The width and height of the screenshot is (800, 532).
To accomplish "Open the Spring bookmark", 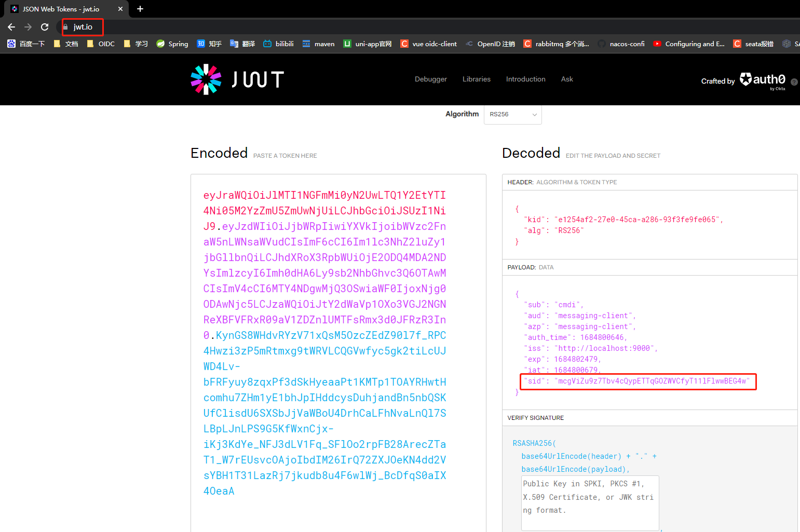I will click(172, 44).
